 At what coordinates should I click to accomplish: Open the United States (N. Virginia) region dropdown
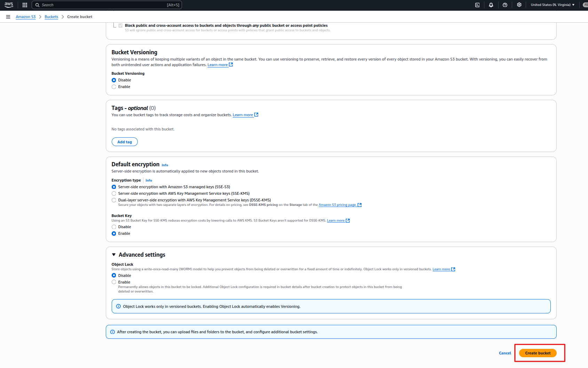553,5
